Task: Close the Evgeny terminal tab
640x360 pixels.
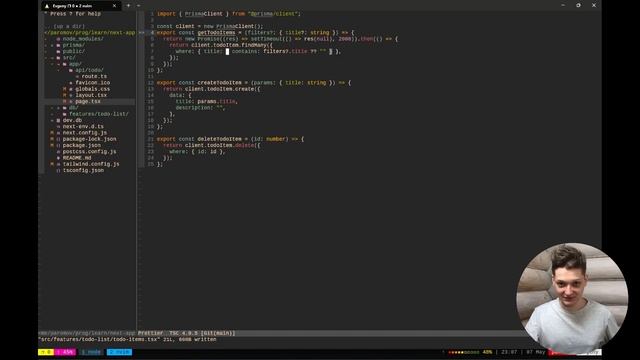Action: click(114, 6)
